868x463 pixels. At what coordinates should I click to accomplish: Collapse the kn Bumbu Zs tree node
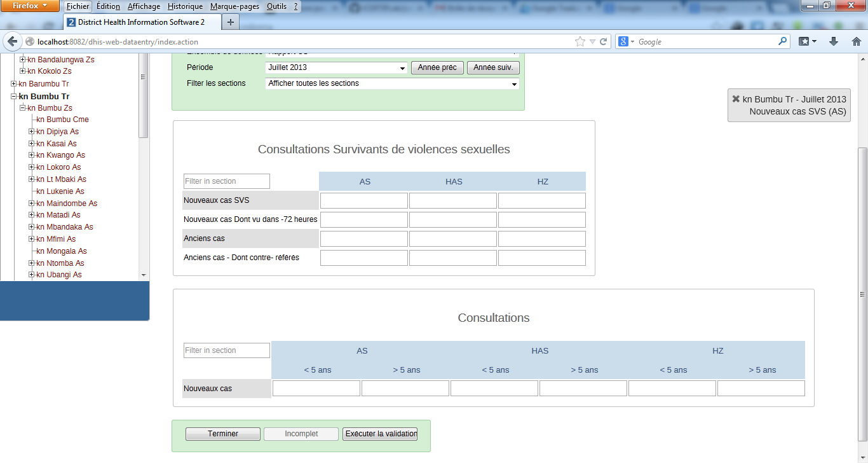coord(23,108)
